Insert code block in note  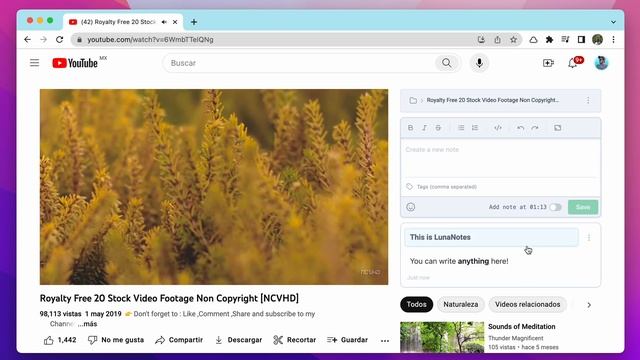[498, 128]
